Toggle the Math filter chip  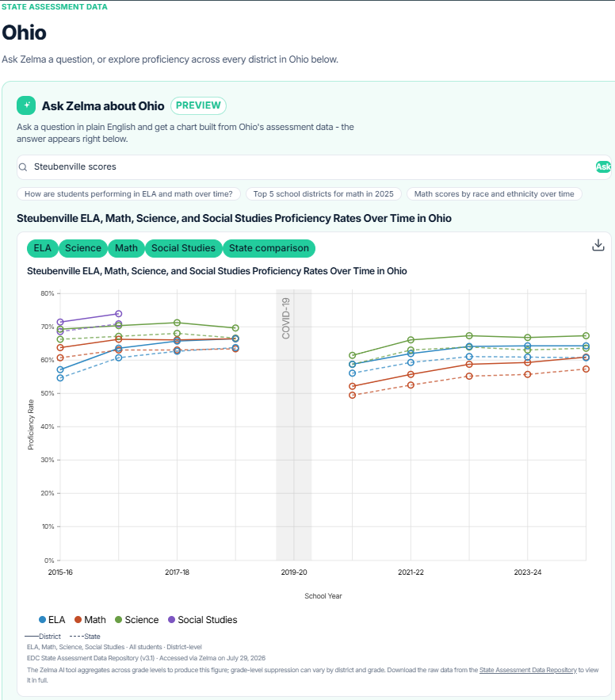click(x=126, y=248)
